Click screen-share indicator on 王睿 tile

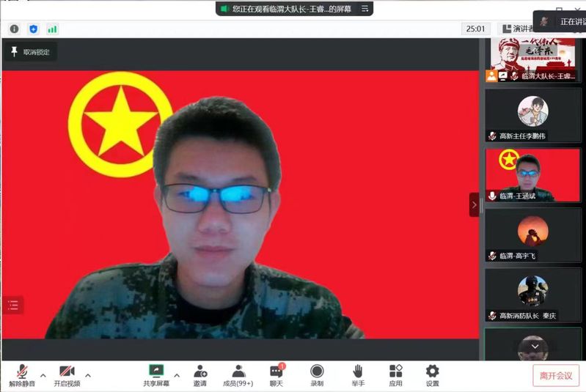pos(503,75)
